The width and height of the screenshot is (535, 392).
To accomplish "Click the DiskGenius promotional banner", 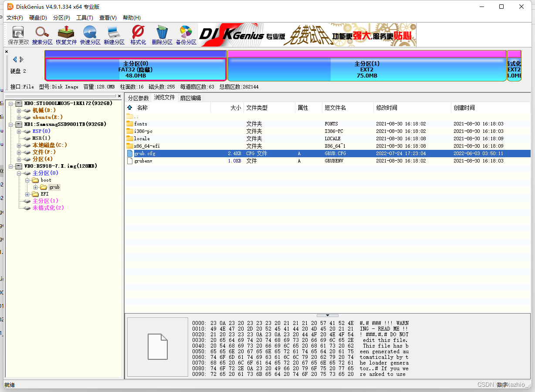I will (307, 35).
